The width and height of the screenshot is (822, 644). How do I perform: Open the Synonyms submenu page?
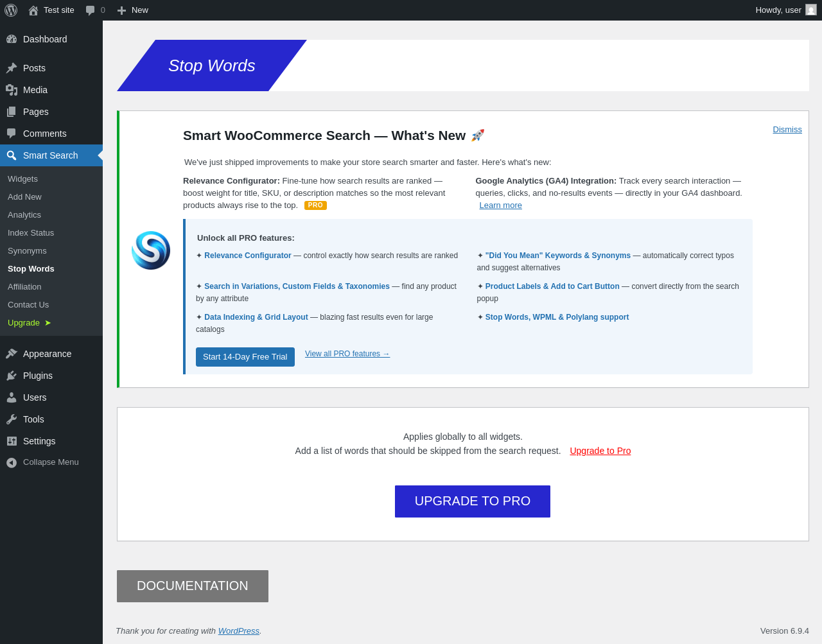[x=27, y=251]
